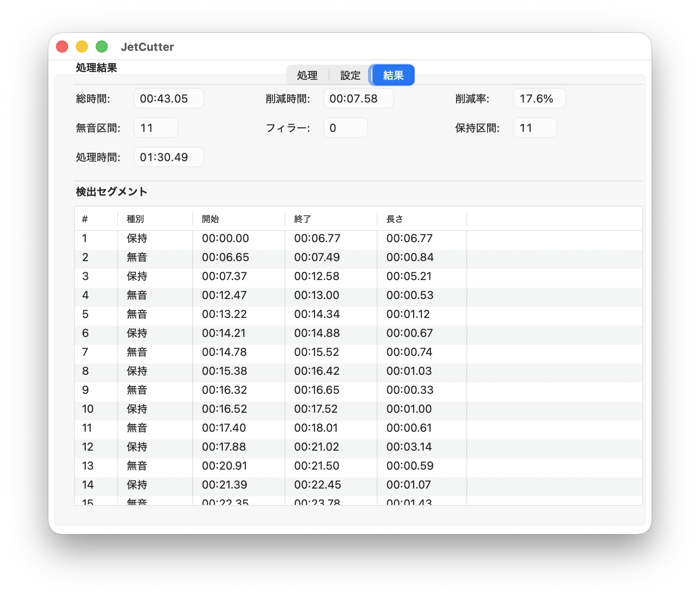Click the 無音区間 field showing 11

(156, 128)
